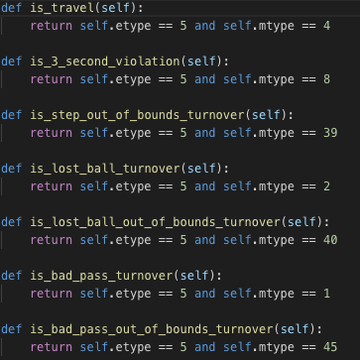Click the 'and' keyword in is_lost_ball_turnover return
360x360 pixels.
coord(205,186)
